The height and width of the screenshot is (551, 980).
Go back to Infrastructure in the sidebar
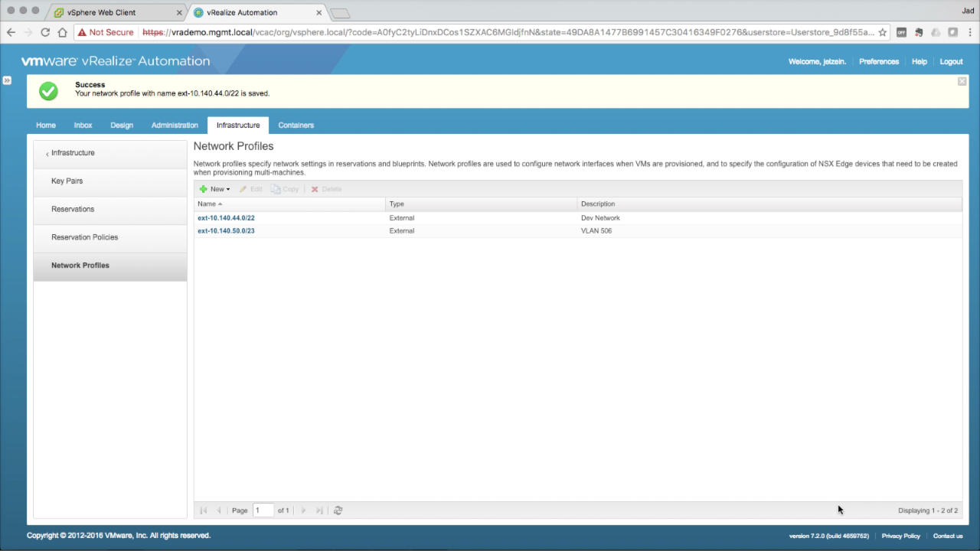[110, 153]
